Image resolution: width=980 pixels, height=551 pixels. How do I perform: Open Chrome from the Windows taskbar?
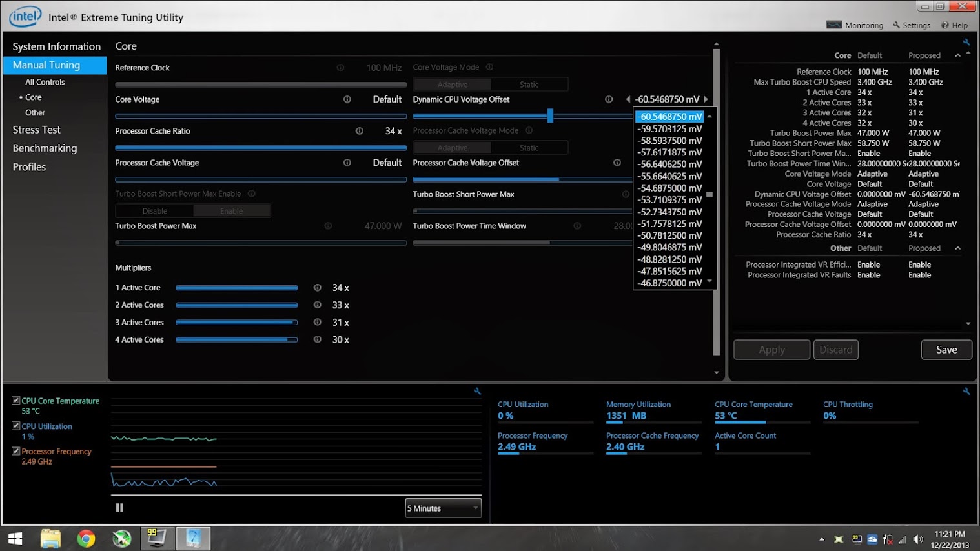pyautogui.click(x=86, y=538)
